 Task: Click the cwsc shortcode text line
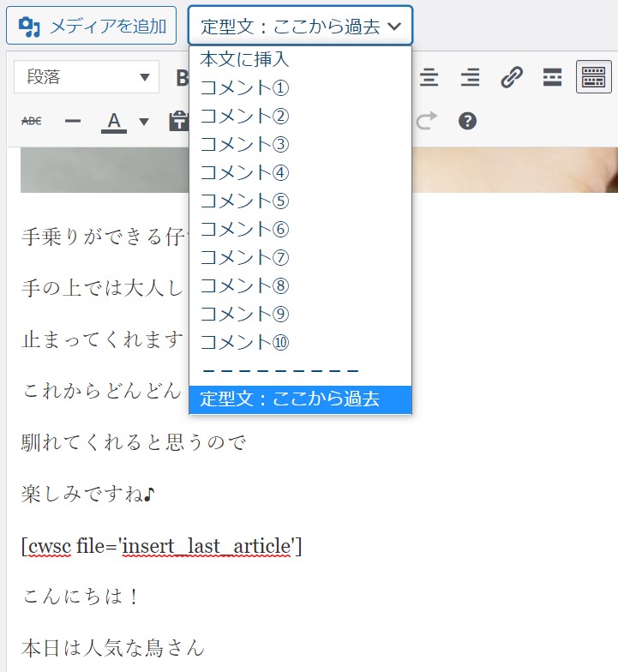coord(162,545)
